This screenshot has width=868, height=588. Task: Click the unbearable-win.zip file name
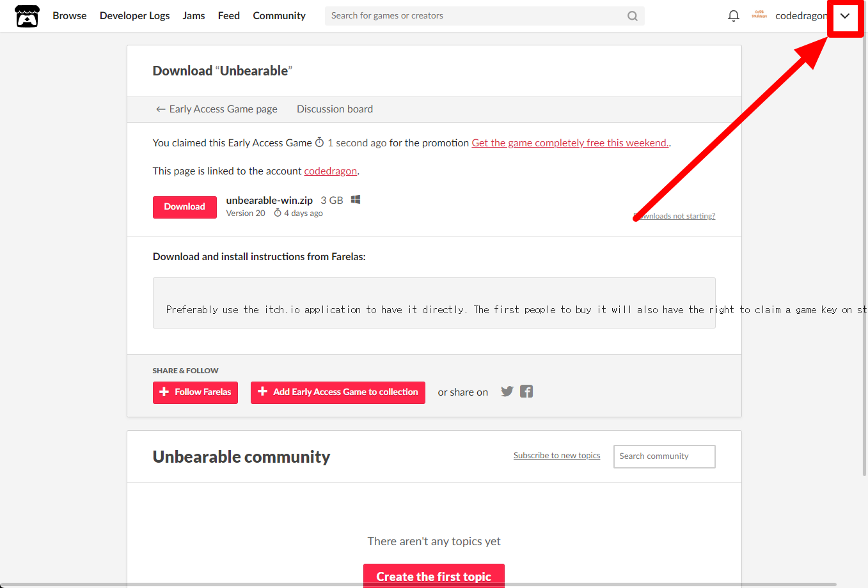(x=269, y=201)
